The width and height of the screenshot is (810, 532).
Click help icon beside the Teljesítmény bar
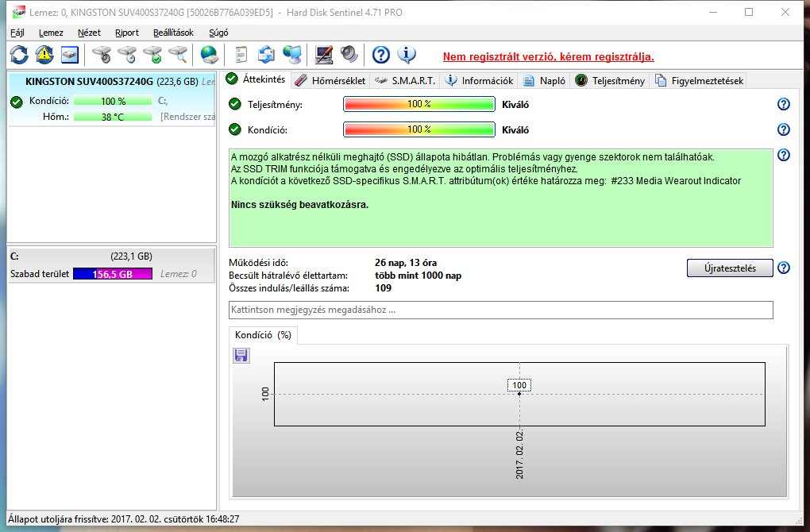click(x=784, y=104)
